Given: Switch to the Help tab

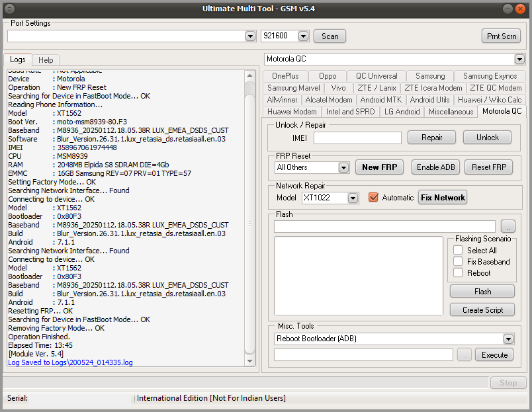Looking at the screenshot, I should [x=46, y=60].
